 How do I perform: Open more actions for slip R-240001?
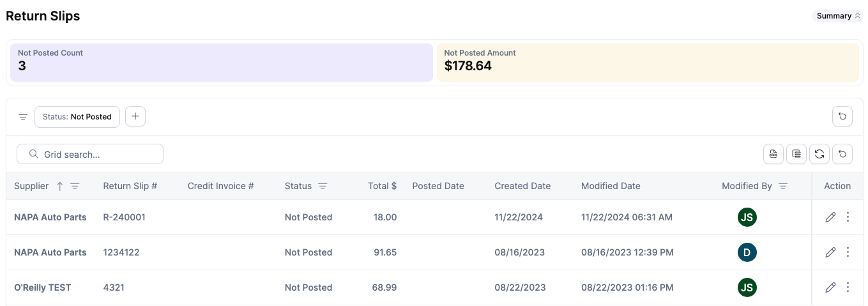click(848, 217)
